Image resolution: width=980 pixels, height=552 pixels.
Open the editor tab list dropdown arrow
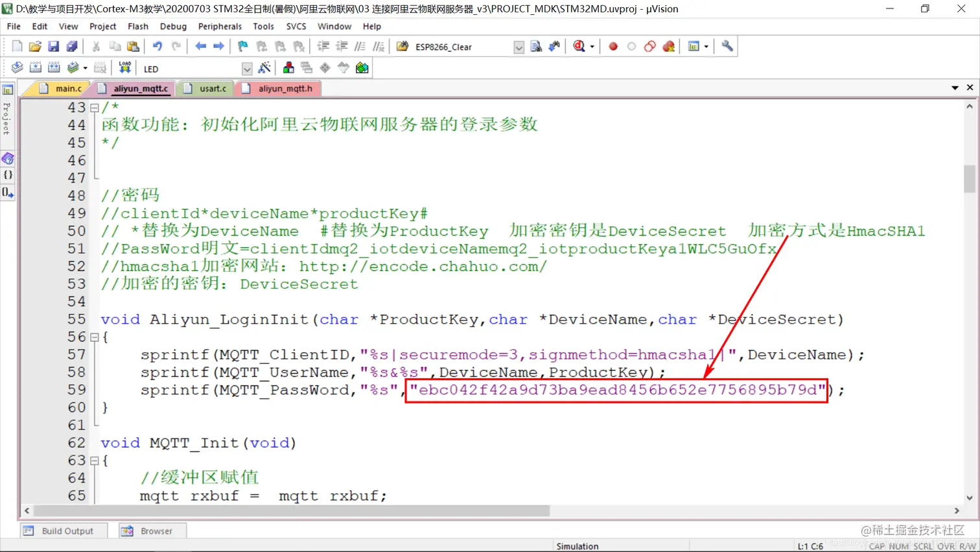[x=955, y=88]
